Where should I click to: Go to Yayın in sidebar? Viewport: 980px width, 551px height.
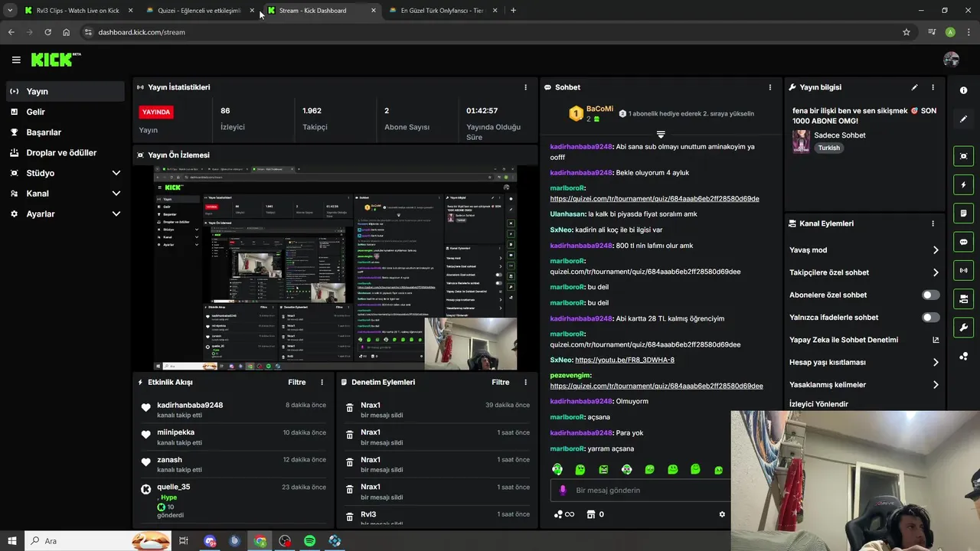click(x=65, y=91)
